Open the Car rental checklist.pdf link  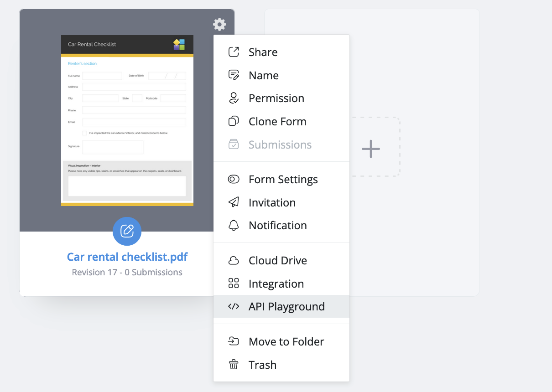coord(127,257)
